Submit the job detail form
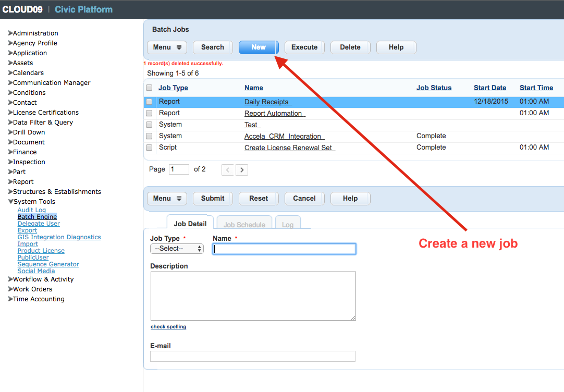The width and height of the screenshot is (564, 392). click(x=213, y=199)
